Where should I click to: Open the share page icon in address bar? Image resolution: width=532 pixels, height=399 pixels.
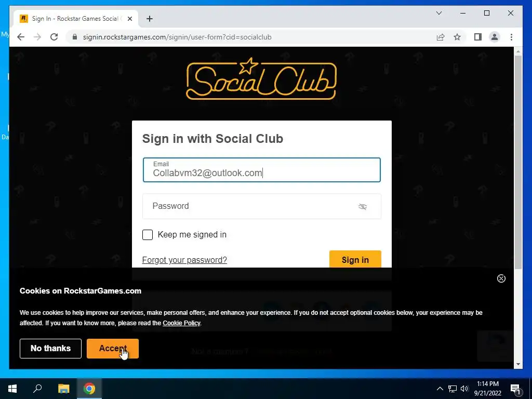441,37
